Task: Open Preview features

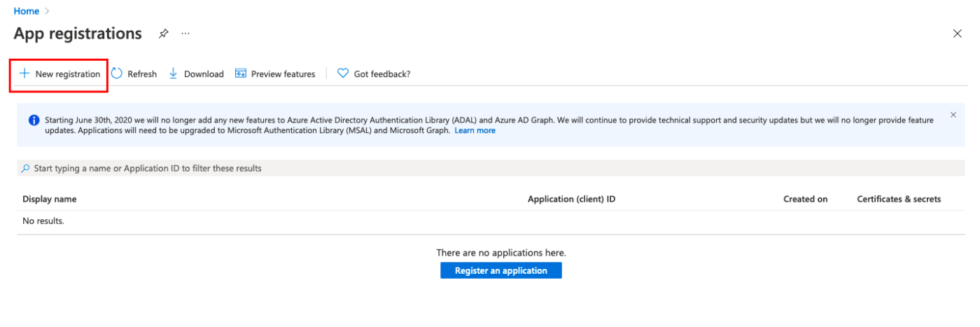Action: pyautogui.click(x=275, y=74)
